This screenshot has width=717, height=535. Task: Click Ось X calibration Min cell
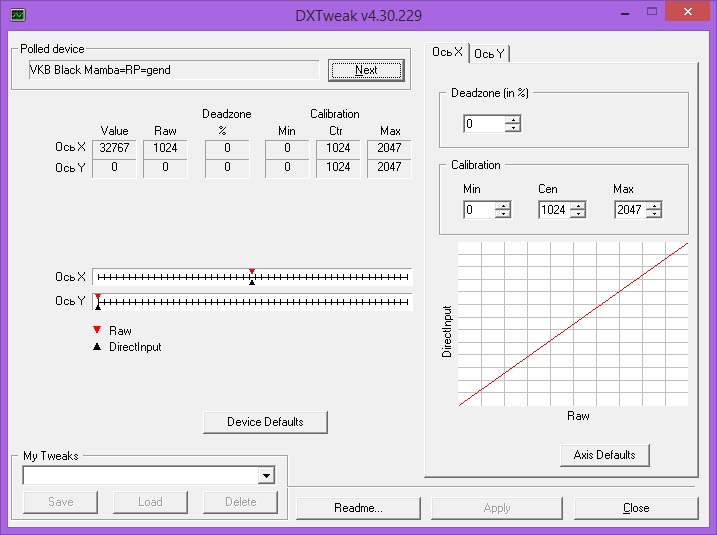(x=287, y=148)
